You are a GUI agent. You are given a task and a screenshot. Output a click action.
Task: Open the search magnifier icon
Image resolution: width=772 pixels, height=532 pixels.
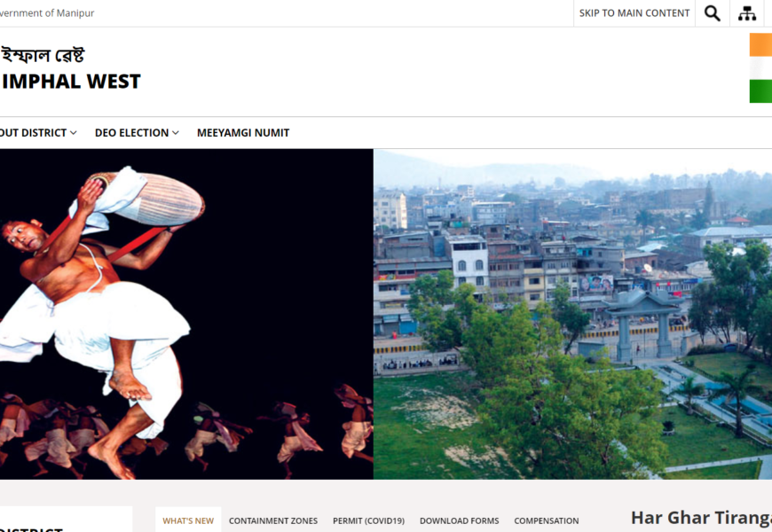(712, 13)
